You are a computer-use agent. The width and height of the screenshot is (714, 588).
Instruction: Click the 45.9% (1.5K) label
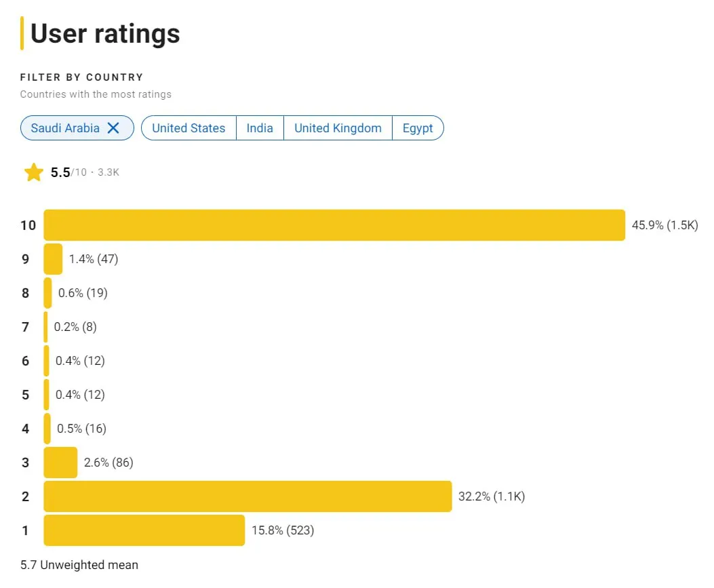pos(665,225)
